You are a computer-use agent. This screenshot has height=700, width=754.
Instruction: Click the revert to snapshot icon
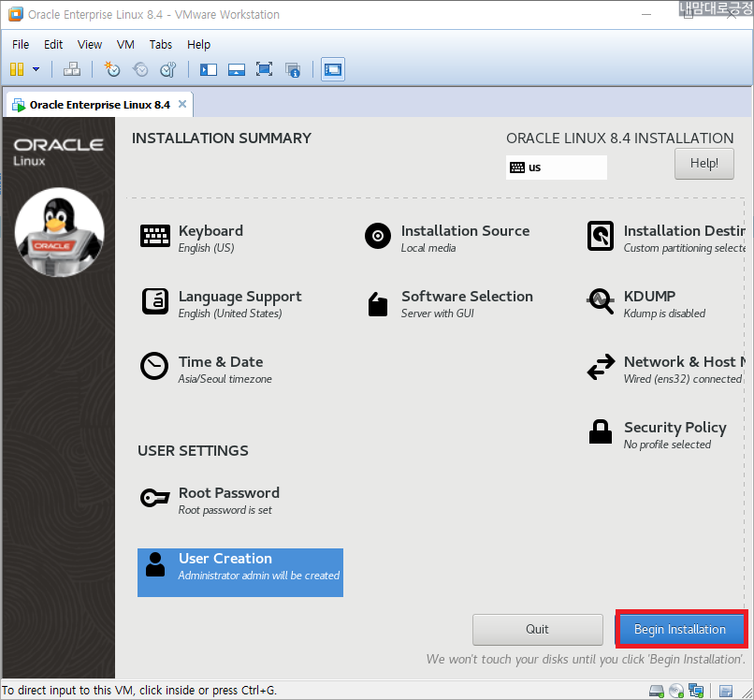(140, 70)
